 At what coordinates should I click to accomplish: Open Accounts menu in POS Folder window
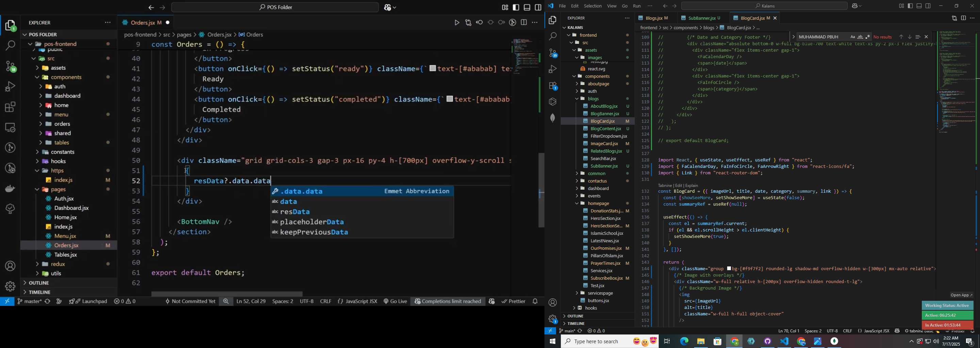pyautogui.click(x=10, y=266)
